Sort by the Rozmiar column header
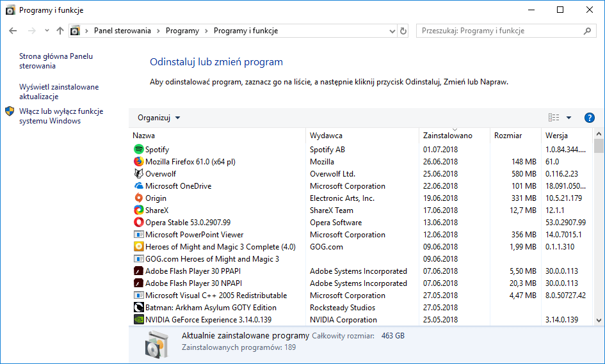Image resolution: width=605 pixels, height=364 pixels. (515, 136)
